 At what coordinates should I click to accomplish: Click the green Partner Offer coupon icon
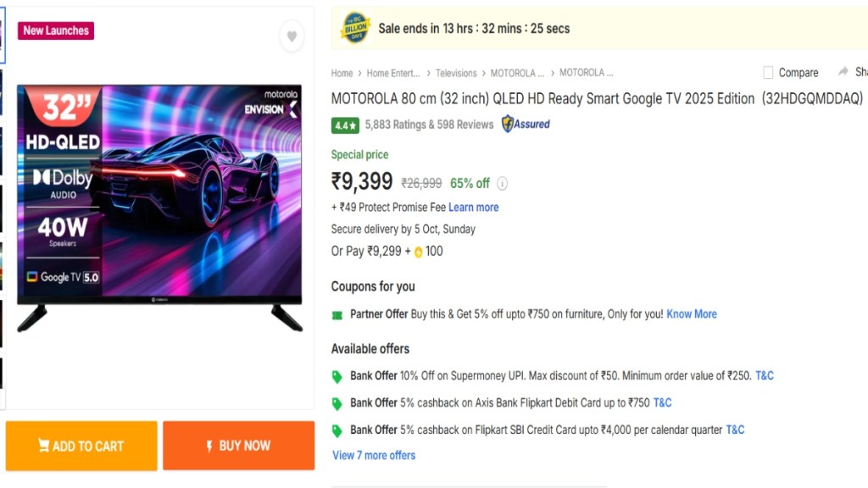[x=337, y=314]
